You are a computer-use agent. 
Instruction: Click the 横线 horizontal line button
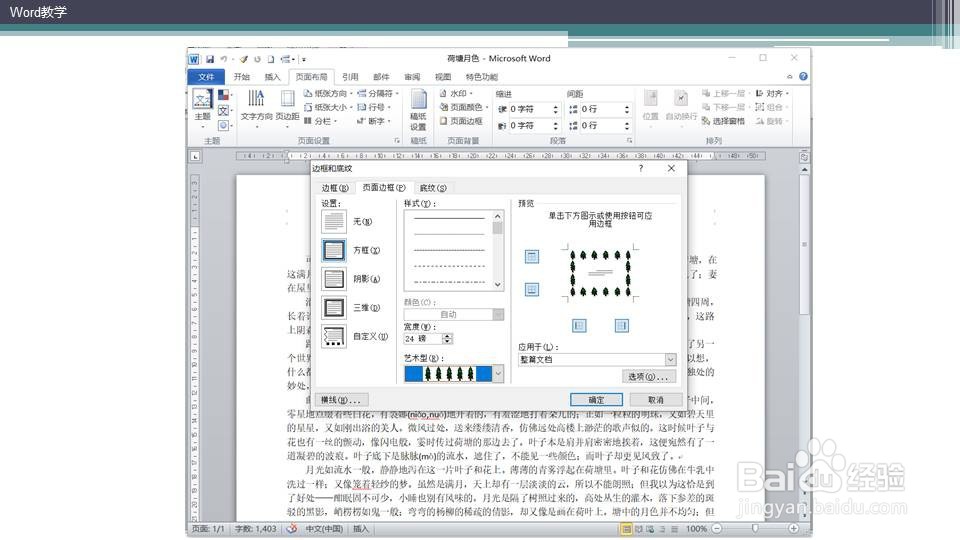coord(341,400)
